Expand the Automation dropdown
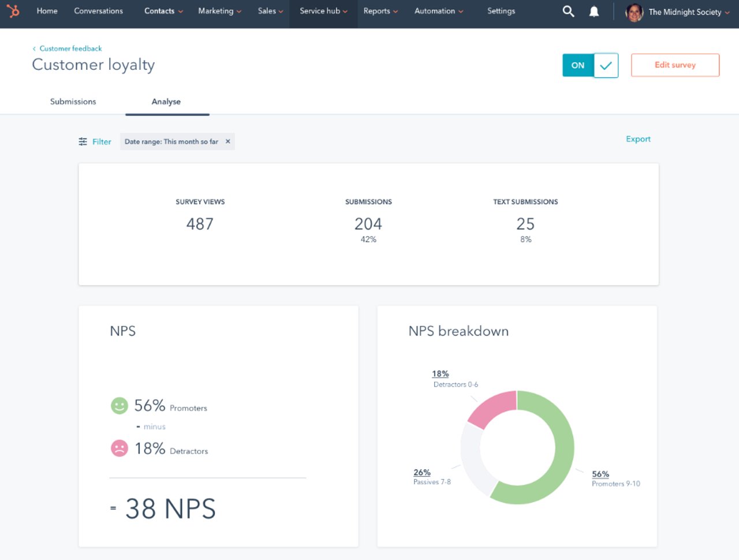 click(x=439, y=11)
